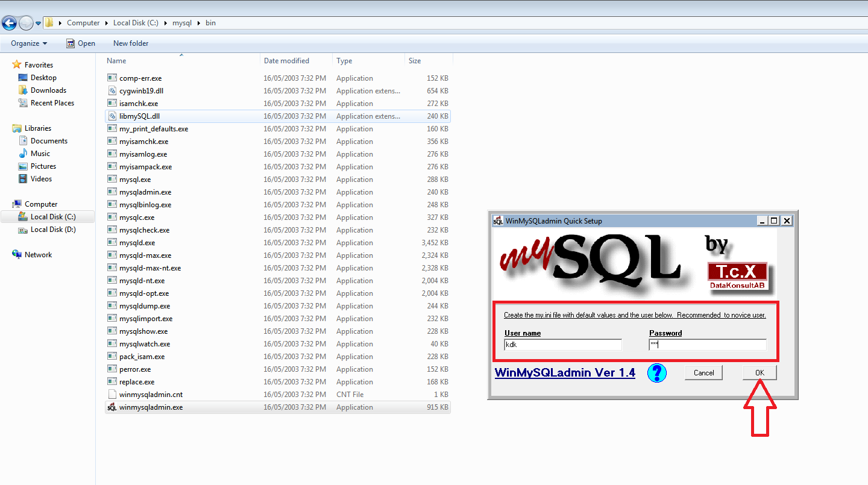868x485 pixels.
Task: Click the Local Disk (D:) drive icon
Action: click(23, 230)
